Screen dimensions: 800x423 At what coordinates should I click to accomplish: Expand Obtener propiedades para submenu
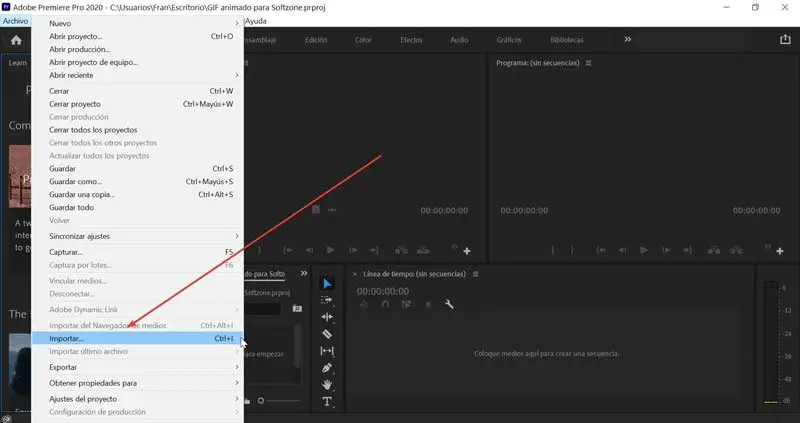click(x=137, y=383)
